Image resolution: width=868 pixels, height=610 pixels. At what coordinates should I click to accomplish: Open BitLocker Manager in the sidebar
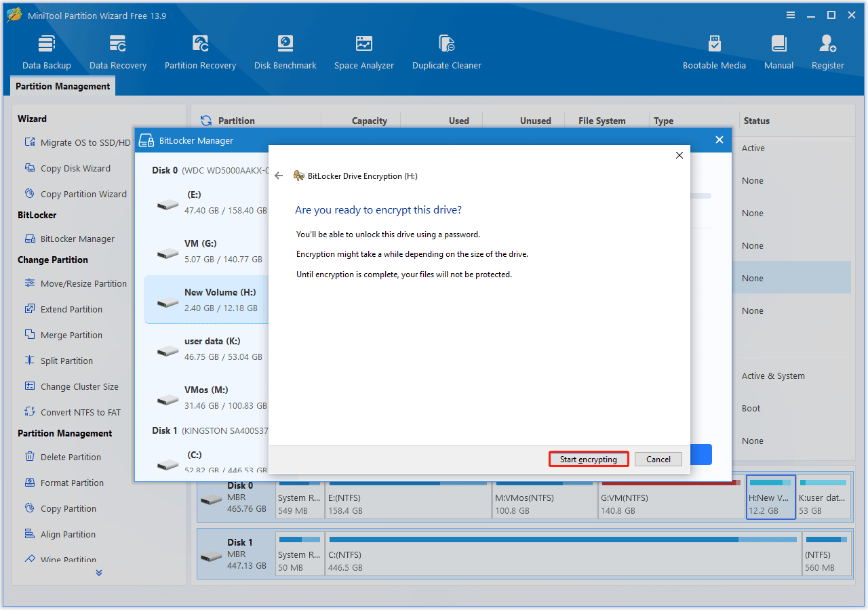point(69,239)
